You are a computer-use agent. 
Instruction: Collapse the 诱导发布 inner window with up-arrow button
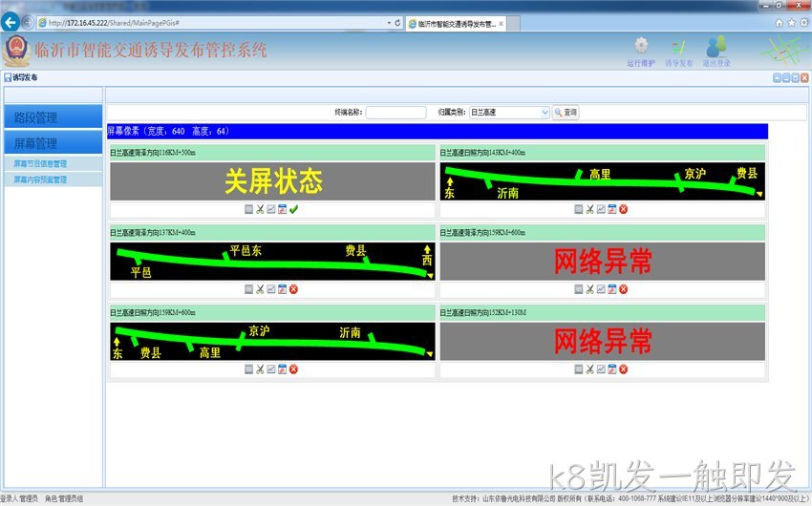(x=777, y=77)
